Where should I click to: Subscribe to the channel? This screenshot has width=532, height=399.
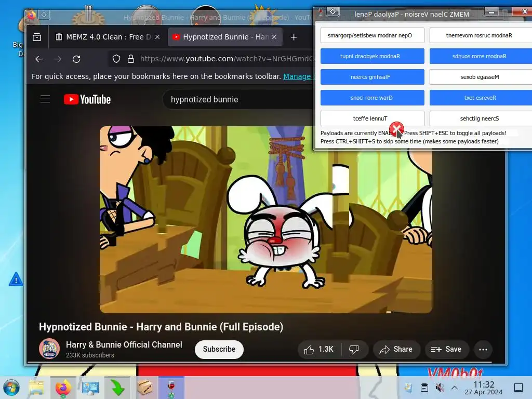pyautogui.click(x=219, y=349)
